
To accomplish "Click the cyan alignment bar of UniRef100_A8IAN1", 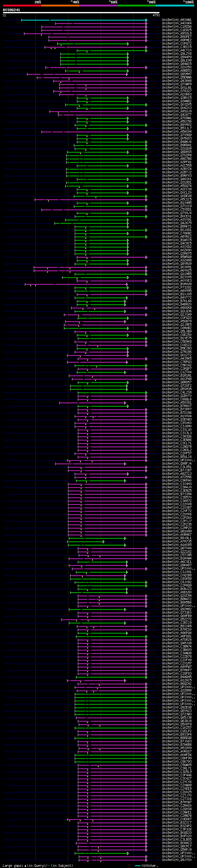I will (x=84, y=20).
